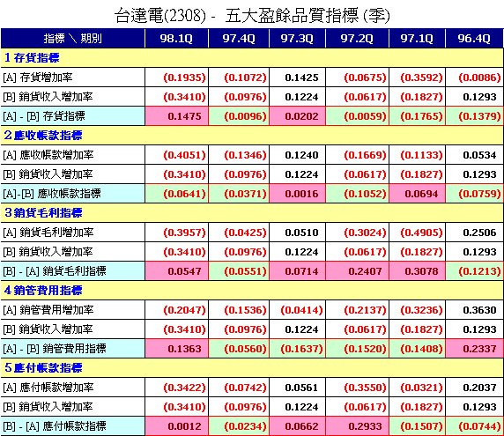
Task: Click the 0.3630 銷管費用增加率 value
Action: point(479,310)
